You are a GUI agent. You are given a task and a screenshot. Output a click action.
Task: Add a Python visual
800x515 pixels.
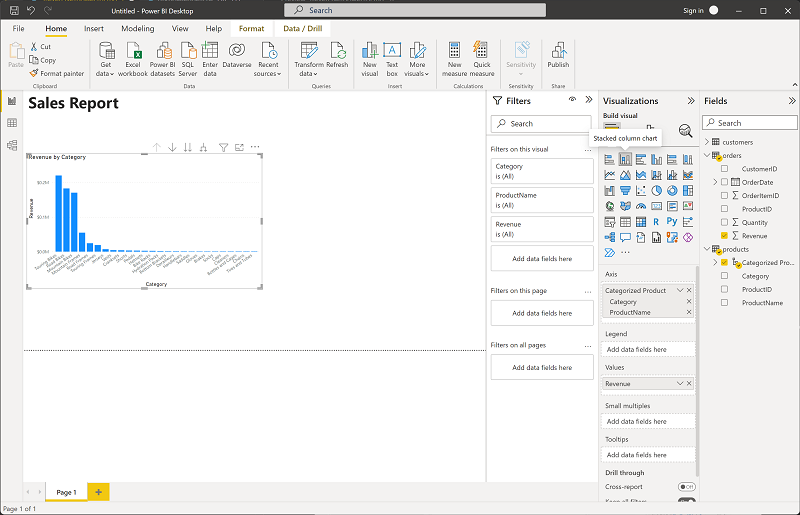672,222
